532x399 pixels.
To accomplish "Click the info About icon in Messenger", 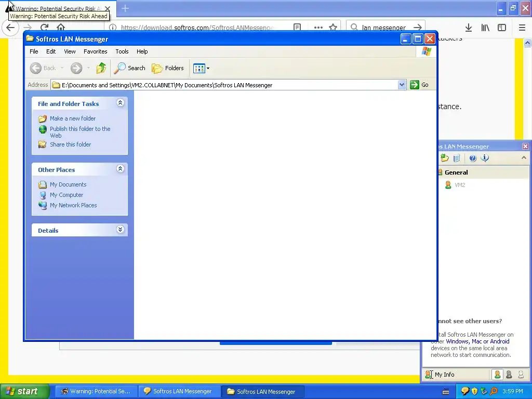I will [485, 158].
